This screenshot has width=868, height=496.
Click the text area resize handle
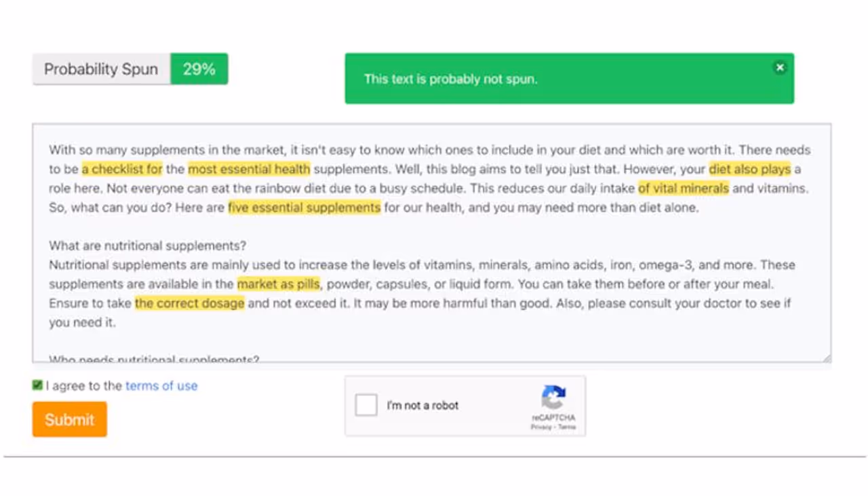point(827,358)
